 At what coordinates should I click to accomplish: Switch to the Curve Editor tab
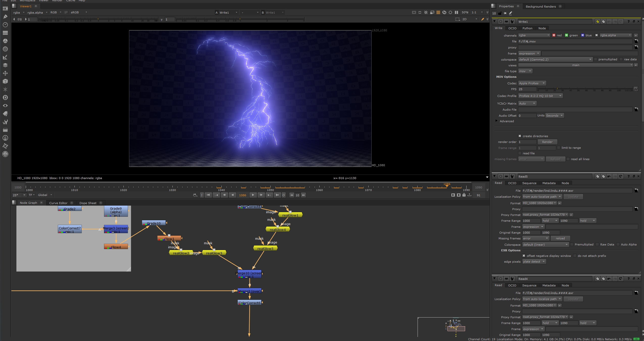[58, 203]
